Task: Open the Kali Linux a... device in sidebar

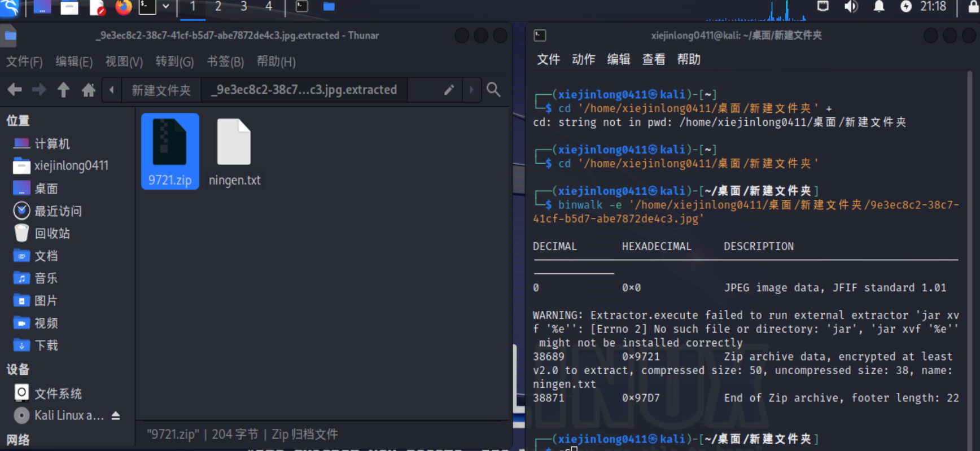Action: click(59, 416)
